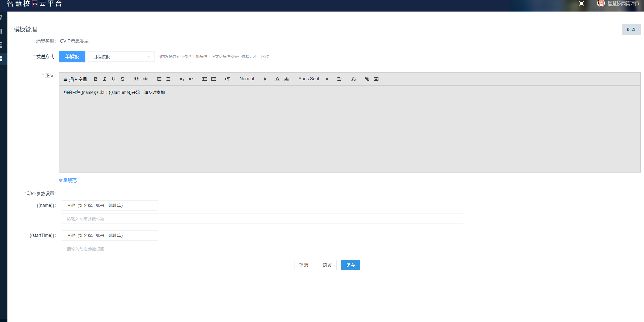Toggle underline formatting

click(114, 79)
